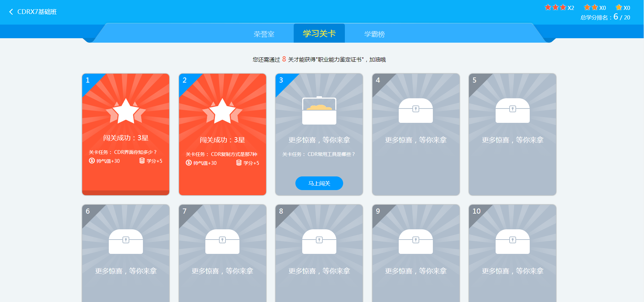Click the two-star X0 counter
Image resolution: width=644 pixels, height=302 pixels.
tap(595, 8)
